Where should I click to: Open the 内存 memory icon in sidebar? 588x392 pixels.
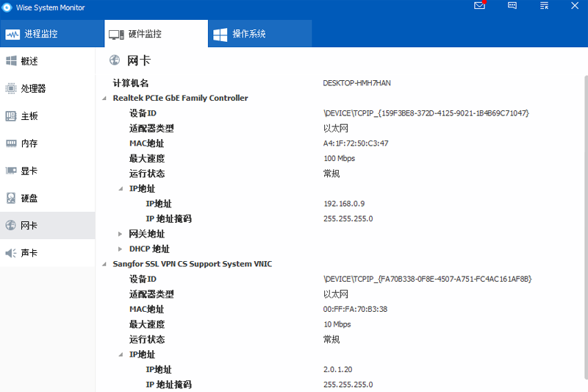(x=11, y=143)
